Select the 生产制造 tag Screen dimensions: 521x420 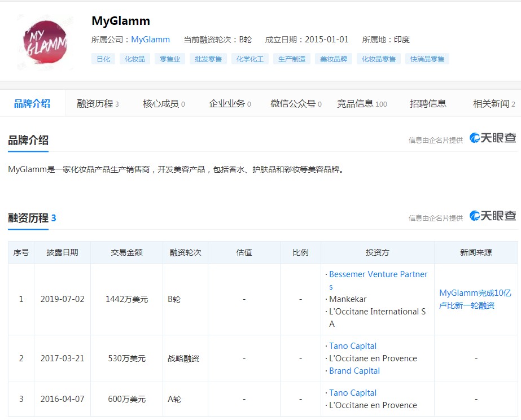click(x=292, y=59)
